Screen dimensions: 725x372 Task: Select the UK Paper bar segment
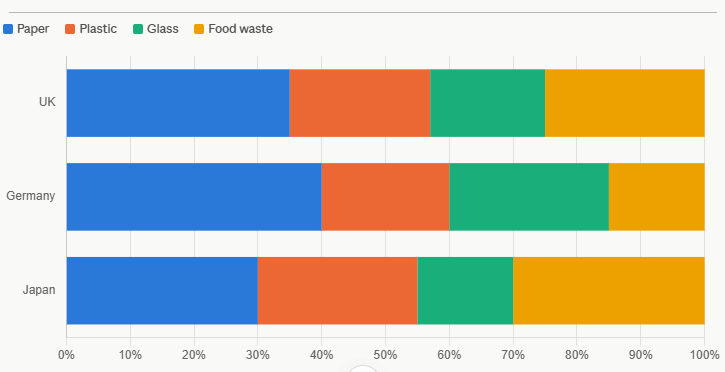point(178,103)
